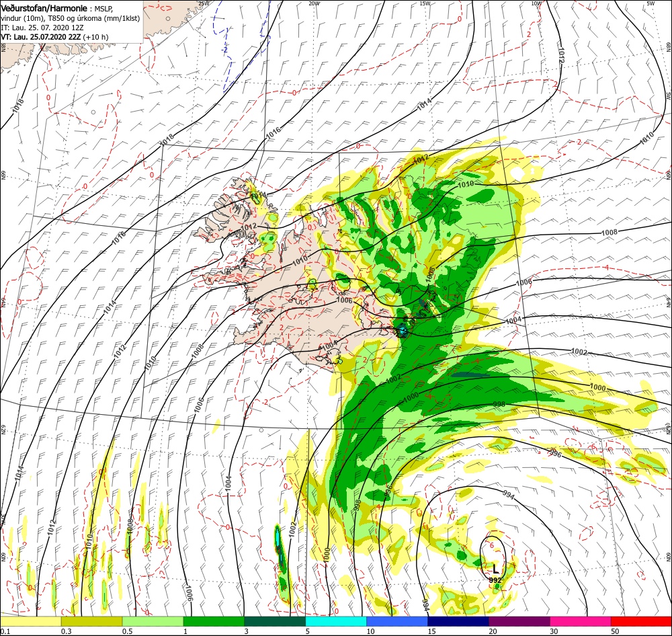This screenshot has width=672, height=636.
Task: Click the 'IT: Lau. 25. 07. 2020 12Z' line
Action: point(42,28)
